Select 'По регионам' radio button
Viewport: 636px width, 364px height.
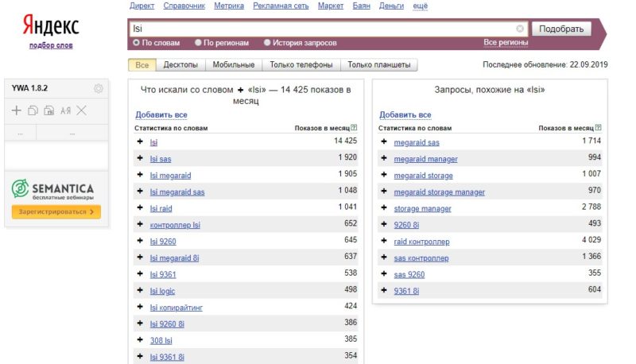click(198, 43)
